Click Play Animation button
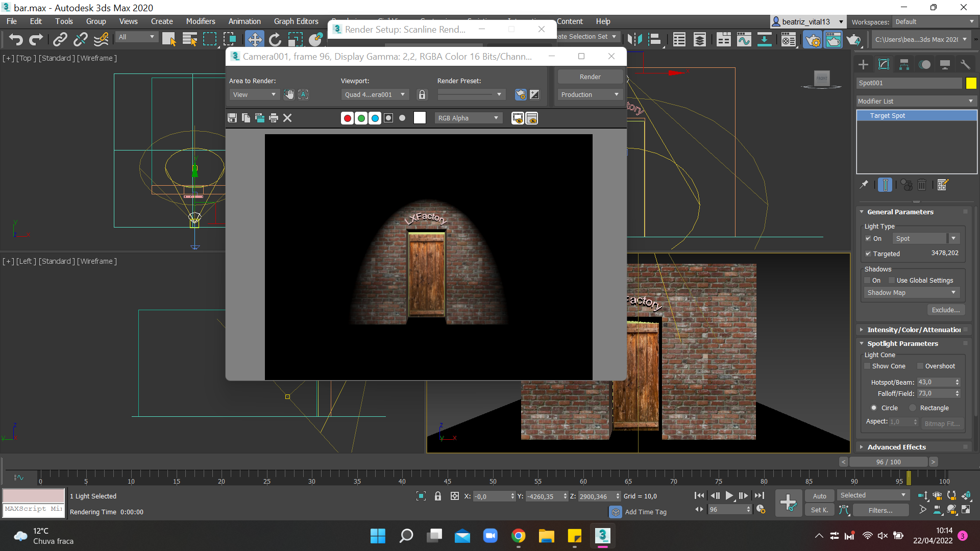 point(729,495)
